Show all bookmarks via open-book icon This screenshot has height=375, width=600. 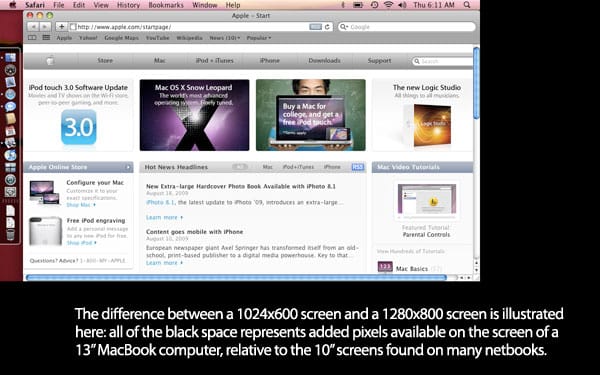coord(32,38)
